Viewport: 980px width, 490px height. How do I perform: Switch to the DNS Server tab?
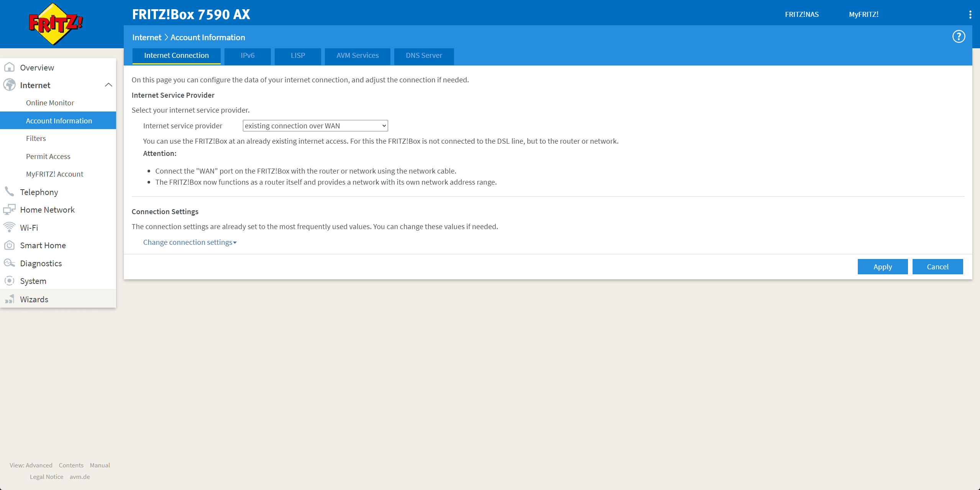coord(424,56)
